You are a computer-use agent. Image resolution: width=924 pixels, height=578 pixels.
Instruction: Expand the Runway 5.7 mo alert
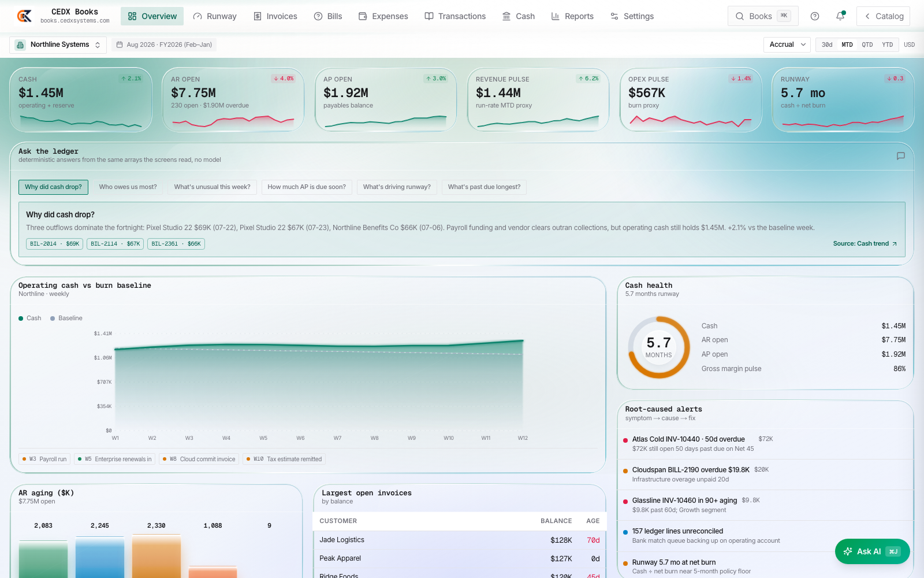point(765,566)
